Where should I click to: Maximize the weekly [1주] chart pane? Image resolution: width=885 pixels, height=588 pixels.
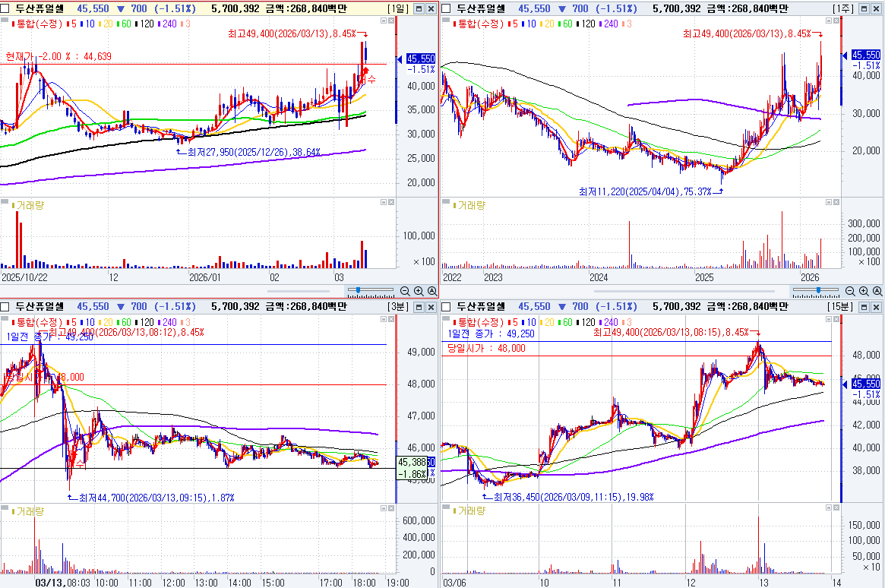[864, 9]
